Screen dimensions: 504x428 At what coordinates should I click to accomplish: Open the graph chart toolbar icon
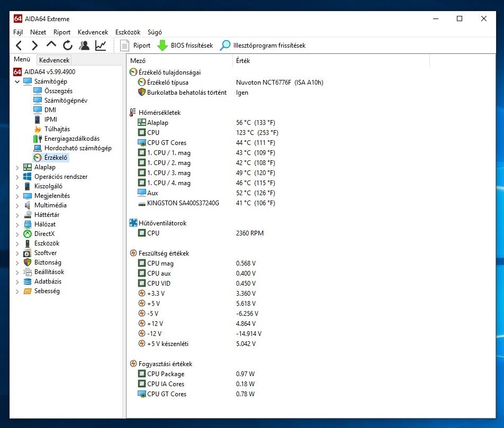(x=101, y=45)
